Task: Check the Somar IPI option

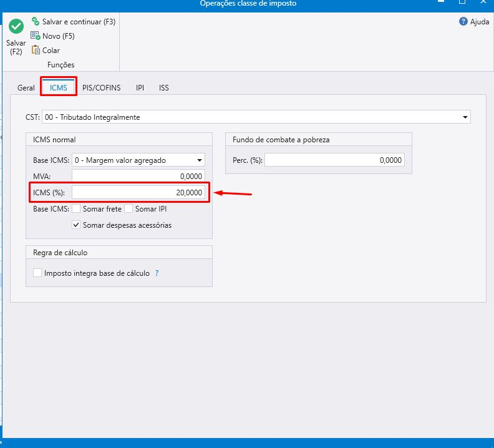Action: click(x=129, y=209)
